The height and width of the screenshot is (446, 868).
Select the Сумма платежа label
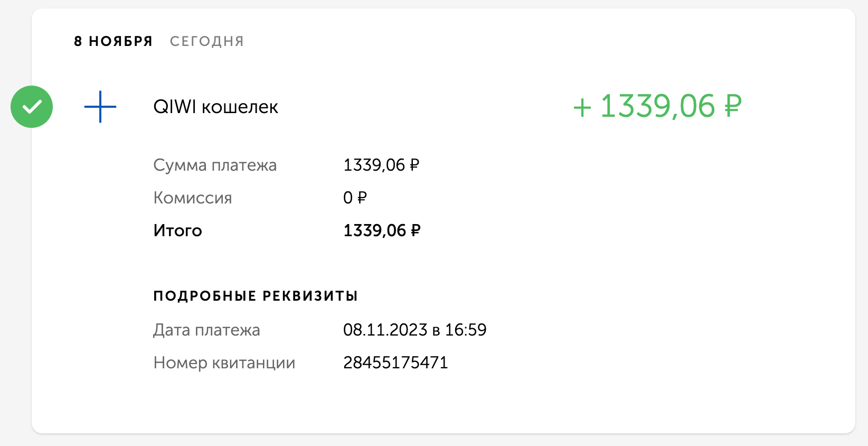(x=215, y=165)
